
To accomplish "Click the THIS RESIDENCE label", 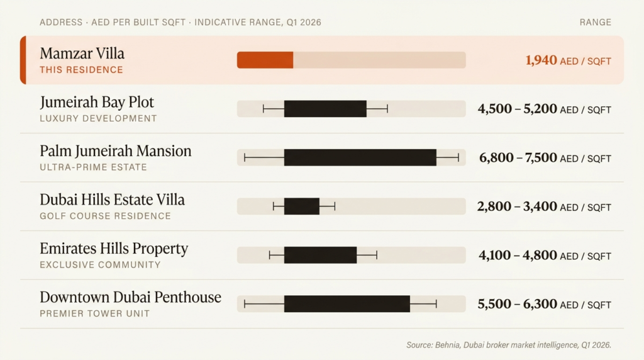I will tap(81, 70).
